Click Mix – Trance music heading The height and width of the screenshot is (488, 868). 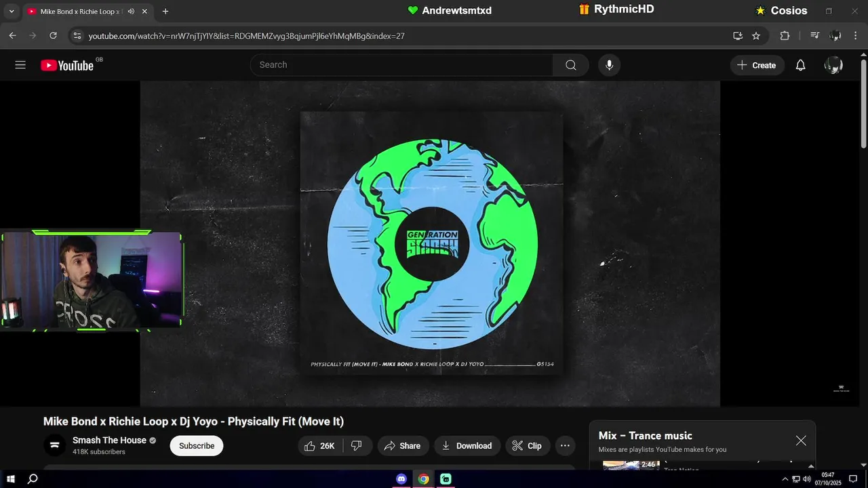[x=646, y=436]
